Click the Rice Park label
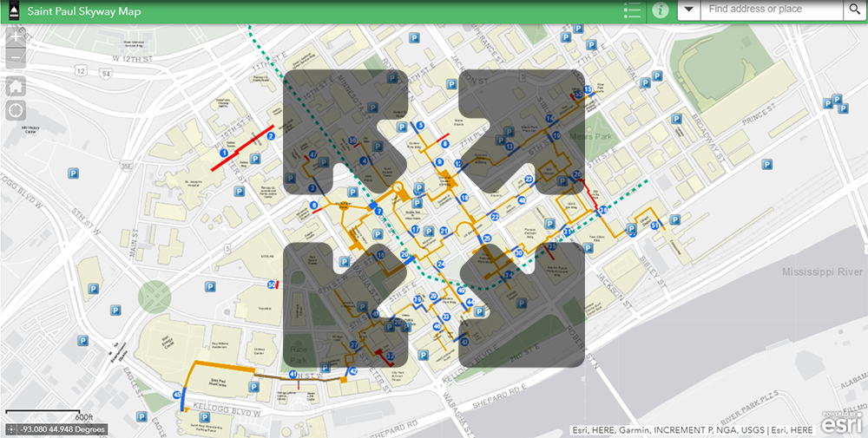This screenshot has height=438, width=868. tap(299, 356)
